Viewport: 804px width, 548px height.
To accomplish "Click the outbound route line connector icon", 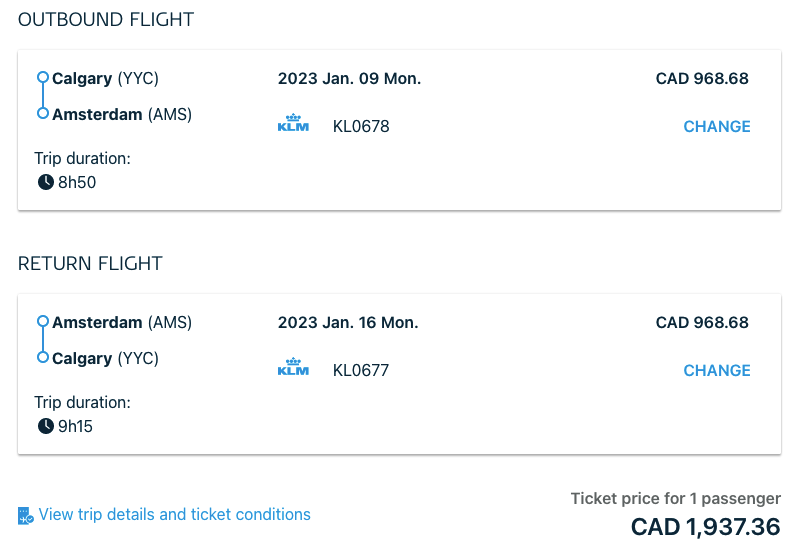I will click(43, 96).
